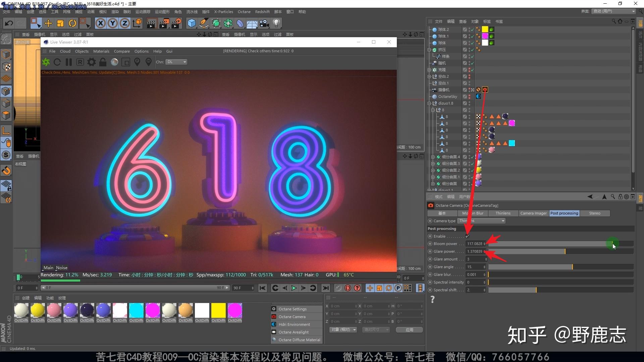
Task: Toggle visibility of the OctaneSky object
Action: point(469,96)
